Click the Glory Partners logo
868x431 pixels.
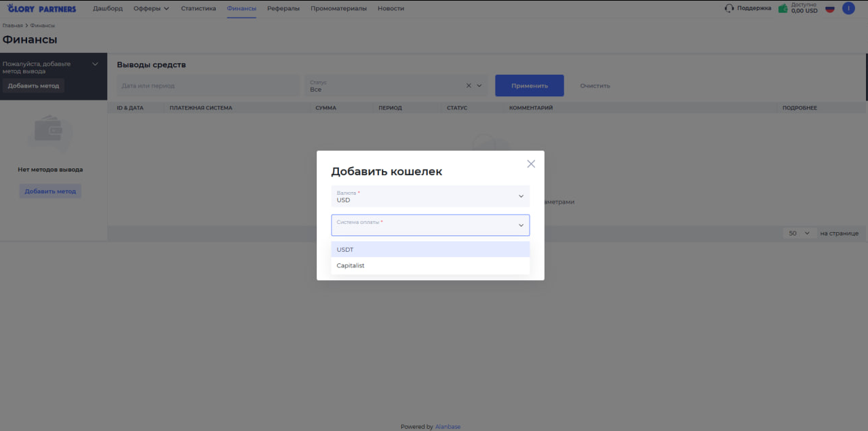point(41,9)
